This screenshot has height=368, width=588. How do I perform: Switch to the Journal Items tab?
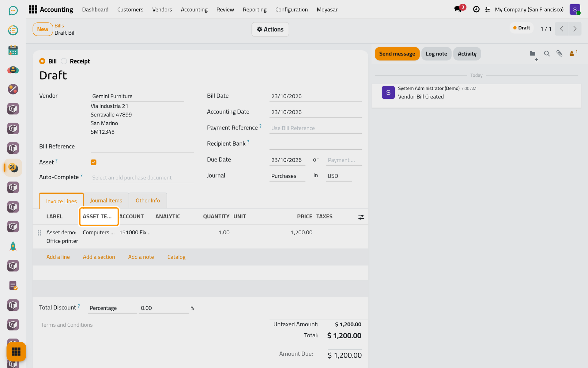click(106, 201)
